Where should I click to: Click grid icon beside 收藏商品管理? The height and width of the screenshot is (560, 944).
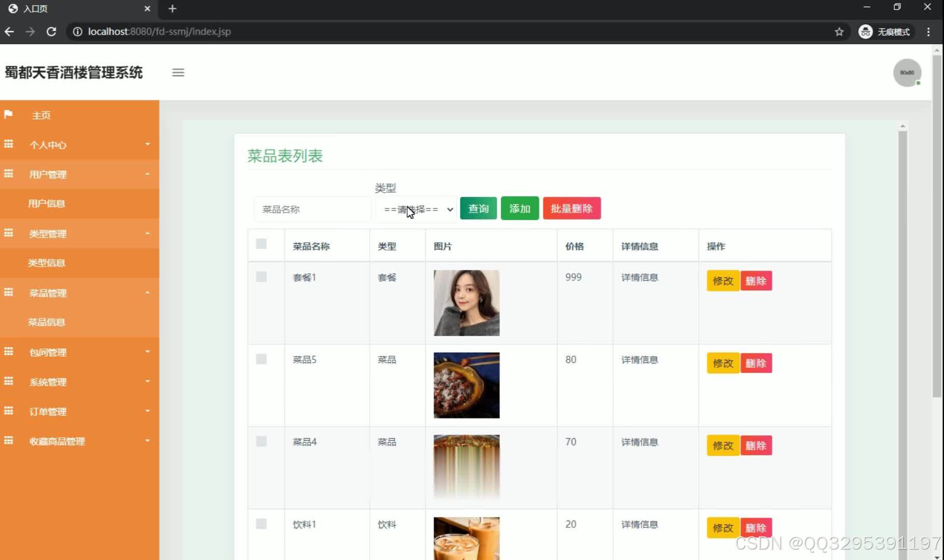coord(8,440)
